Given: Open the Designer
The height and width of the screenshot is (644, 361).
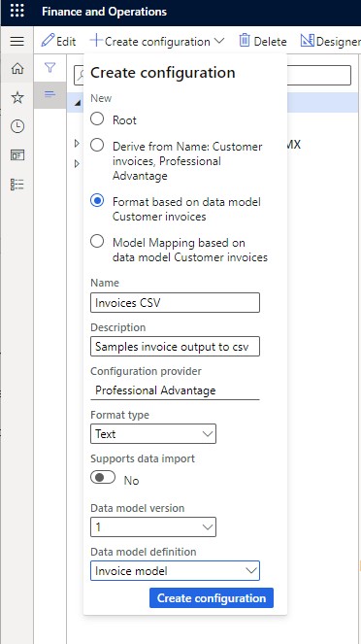Looking at the screenshot, I should click(x=331, y=41).
